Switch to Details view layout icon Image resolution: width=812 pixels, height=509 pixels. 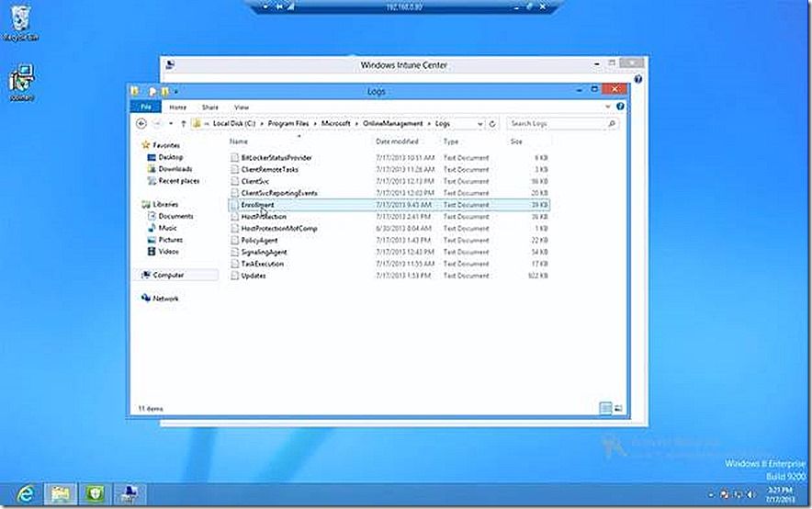click(x=605, y=409)
